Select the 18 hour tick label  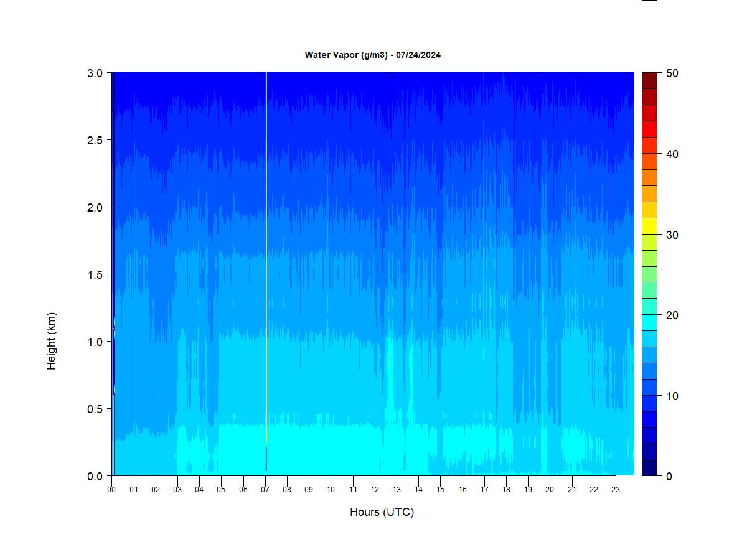[506, 490]
